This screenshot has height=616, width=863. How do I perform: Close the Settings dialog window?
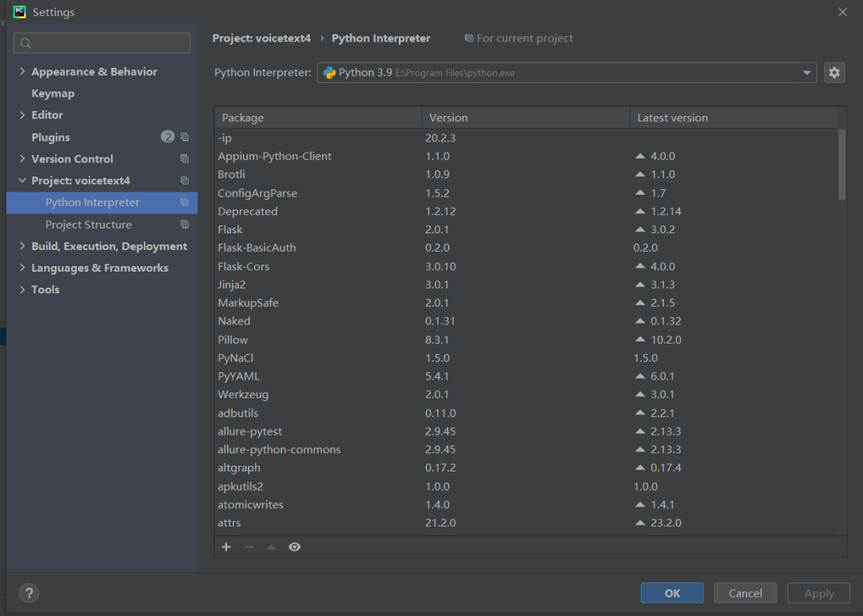(842, 11)
